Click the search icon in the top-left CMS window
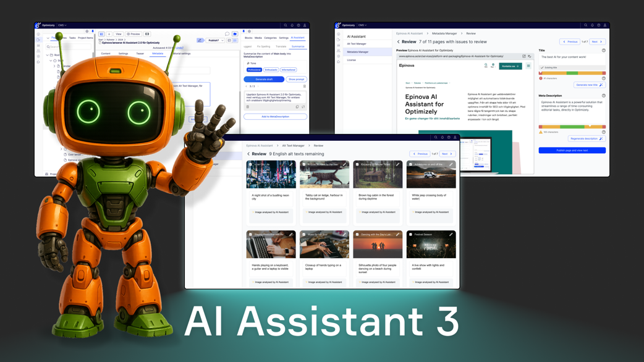Viewport: 644px width, 362px height. click(x=286, y=25)
